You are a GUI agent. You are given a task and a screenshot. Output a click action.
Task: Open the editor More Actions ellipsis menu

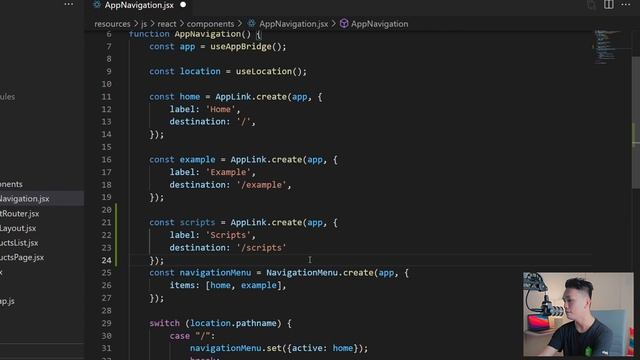point(625,4)
